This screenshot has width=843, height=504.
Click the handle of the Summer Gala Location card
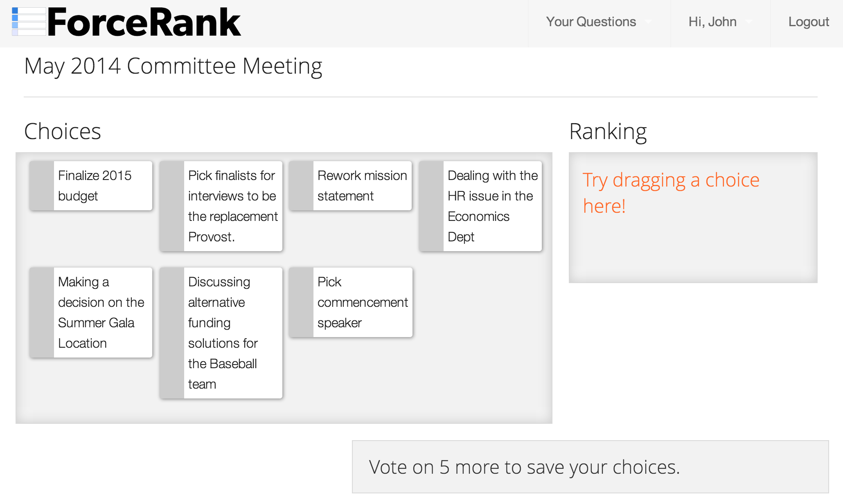click(x=42, y=313)
